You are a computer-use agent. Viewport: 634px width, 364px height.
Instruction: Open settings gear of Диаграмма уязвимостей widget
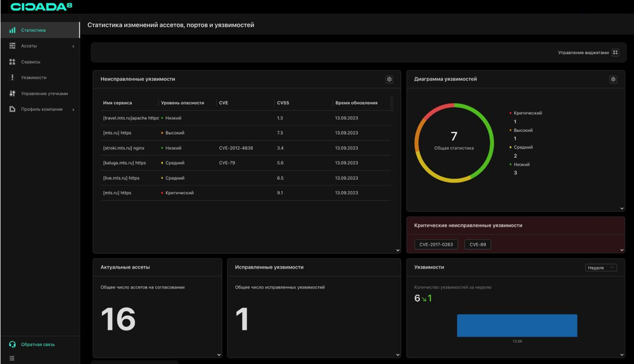click(x=613, y=79)
